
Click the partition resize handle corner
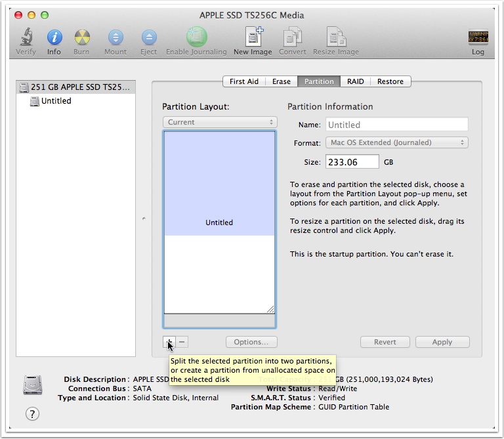(270, 309)
